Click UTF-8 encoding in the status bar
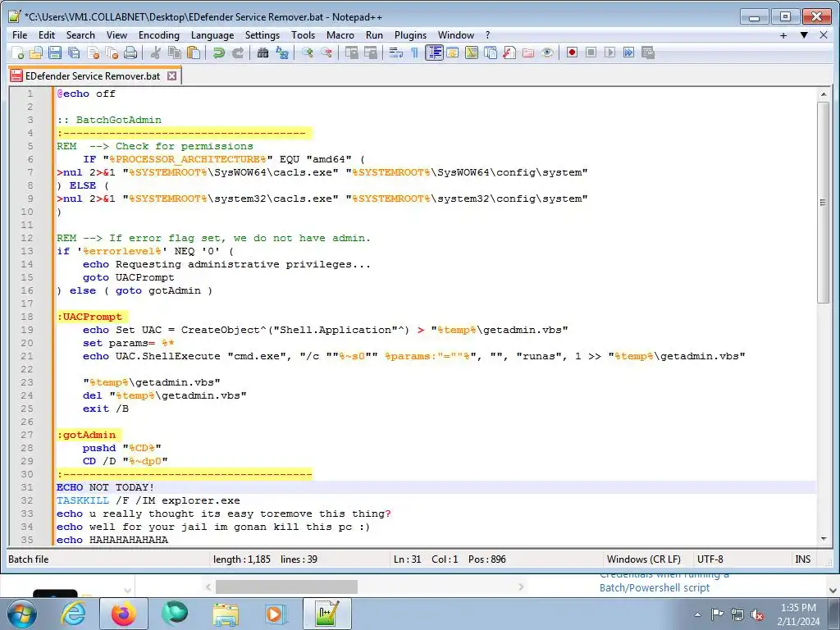Viewport: 840px width, 630px height. pyautogui.click(x=710, y=559)
